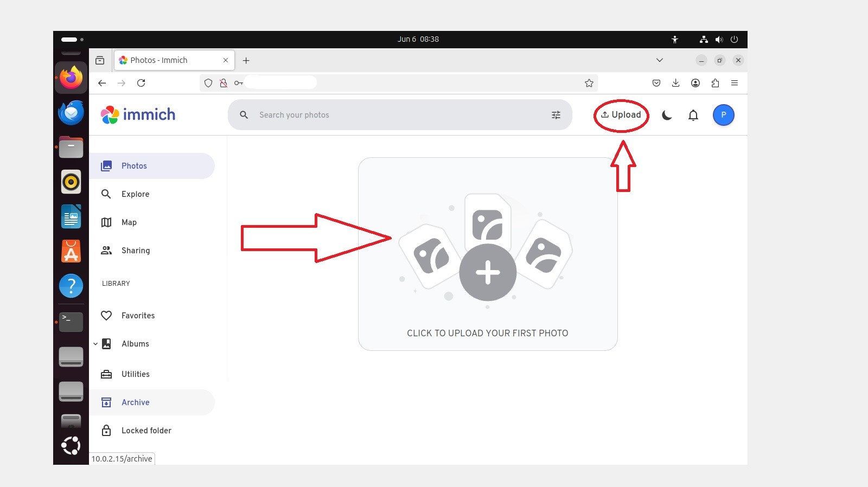This screenshot has width=868, height=487.
Task: Close the Photos - Immich tab
Action: pyautogui.click(x=226, y=60)
